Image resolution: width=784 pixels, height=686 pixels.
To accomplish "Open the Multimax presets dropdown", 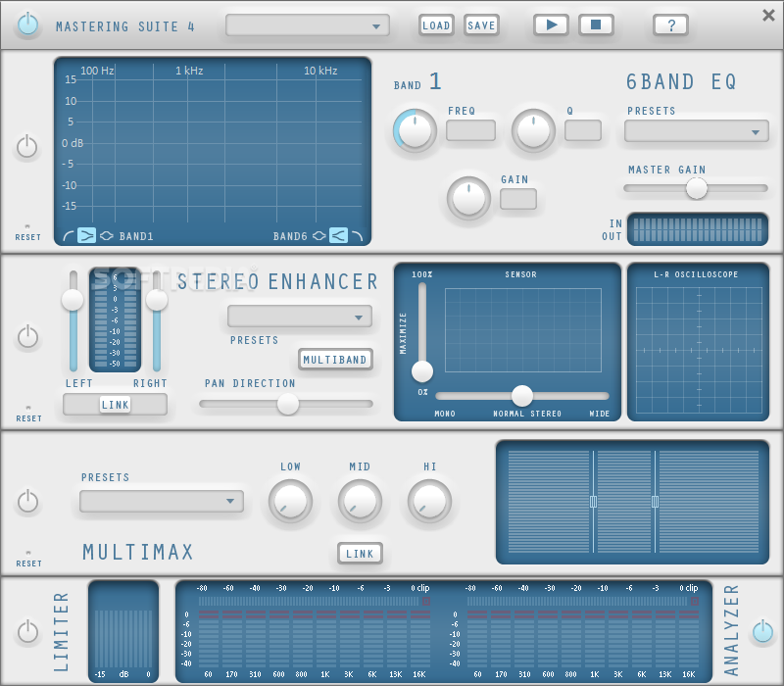I will (162, 501).
